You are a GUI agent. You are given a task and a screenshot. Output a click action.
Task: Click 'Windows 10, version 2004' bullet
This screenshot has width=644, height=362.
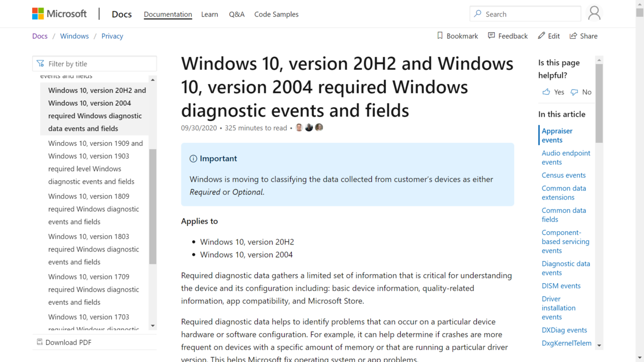[x=246, y=255]
